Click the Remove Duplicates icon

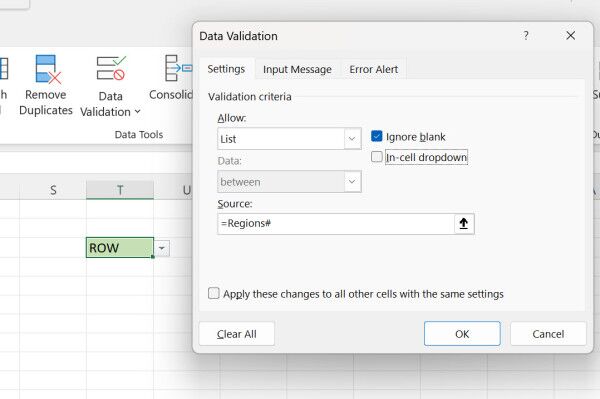point(47,69)
